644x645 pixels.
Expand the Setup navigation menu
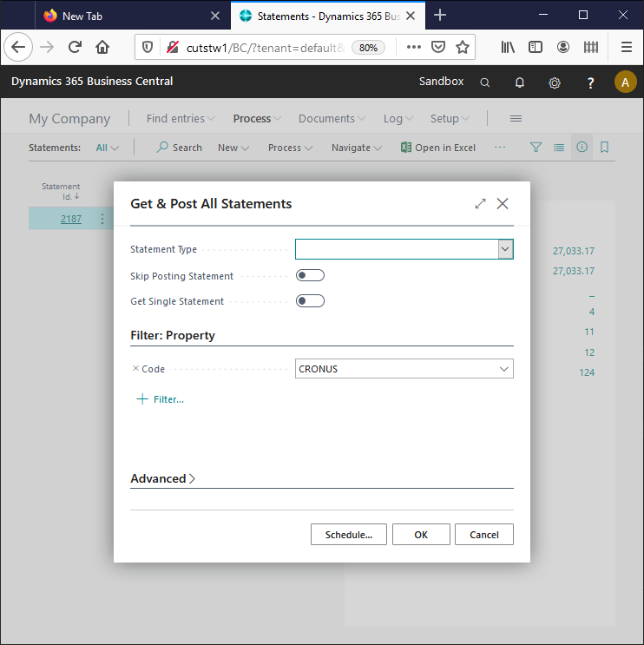tap(450, 118)
